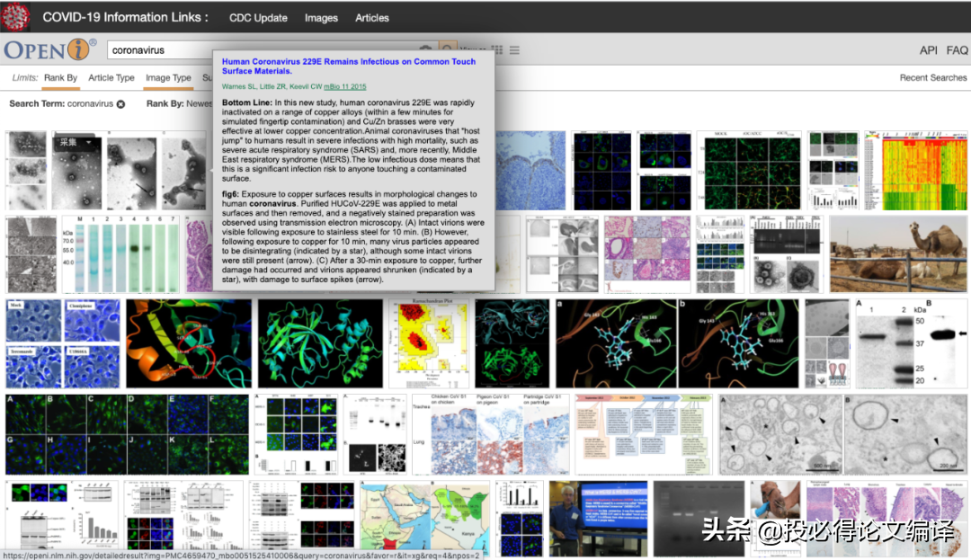Open the A–L fluorescent cell grid thumbnail
The height and width of the screenshot is (560, 971).
pos(127,434)
